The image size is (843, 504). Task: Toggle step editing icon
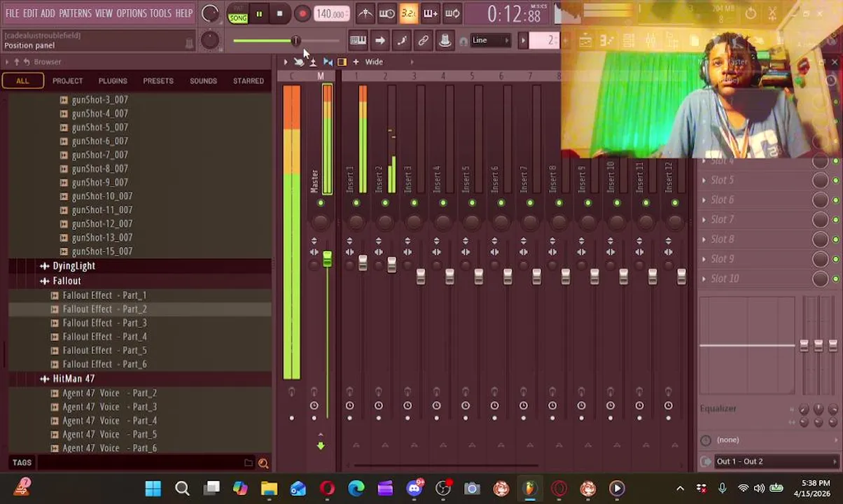pos(401,41)
